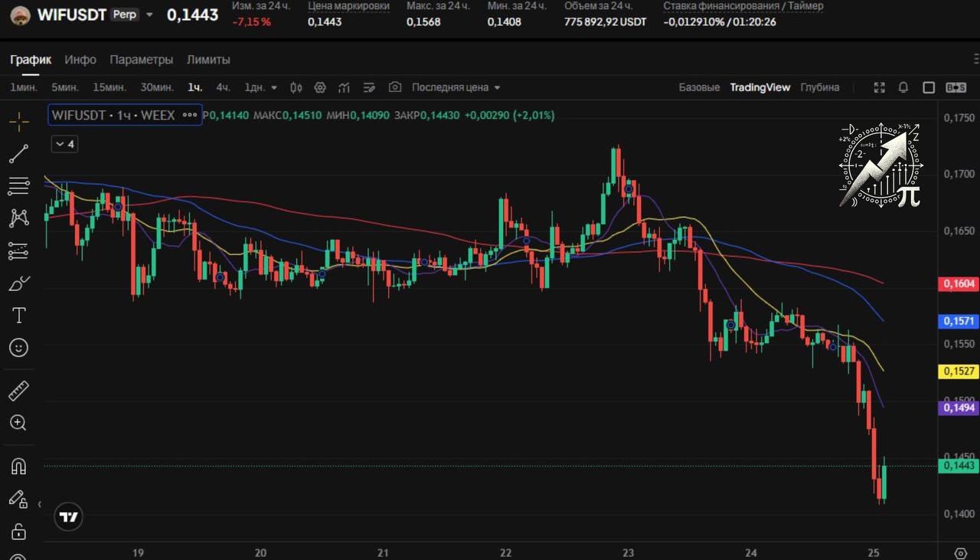
Task: Click the zoom in magnifier tool
Action: point(19,423)
